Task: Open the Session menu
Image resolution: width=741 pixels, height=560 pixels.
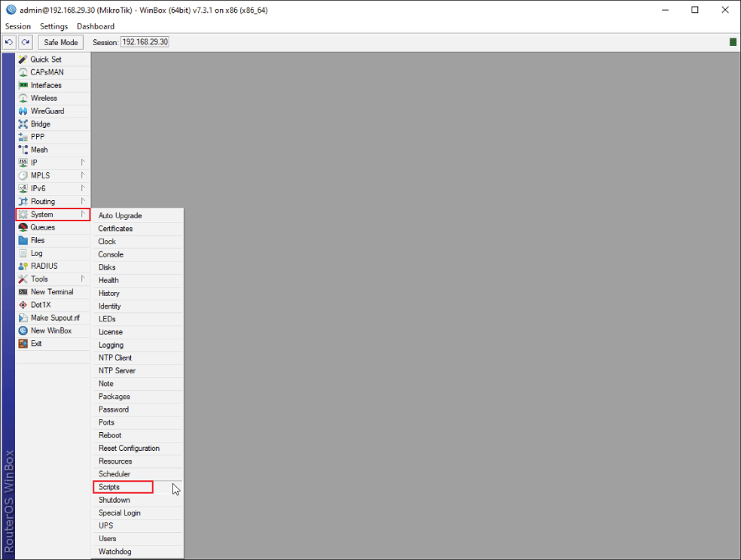Action: point(18,26)
